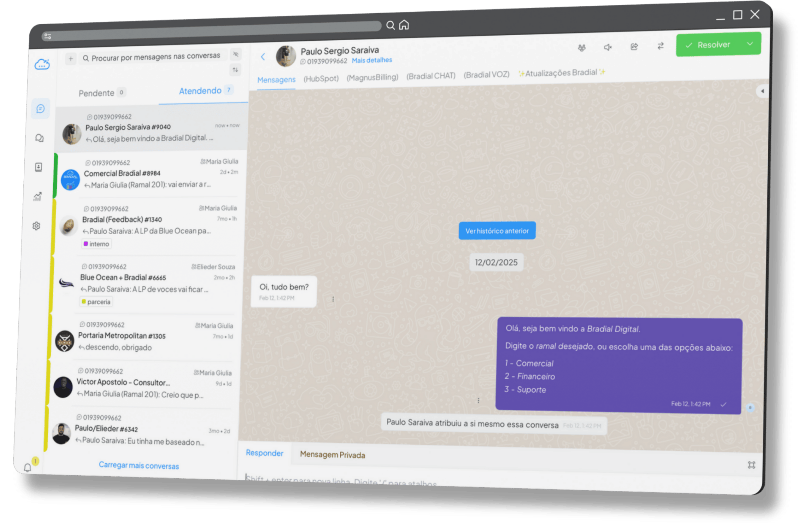Open options menu beside 'Oi, tudo bem?' message
812x529 pixels.
(x=333, y=299)
